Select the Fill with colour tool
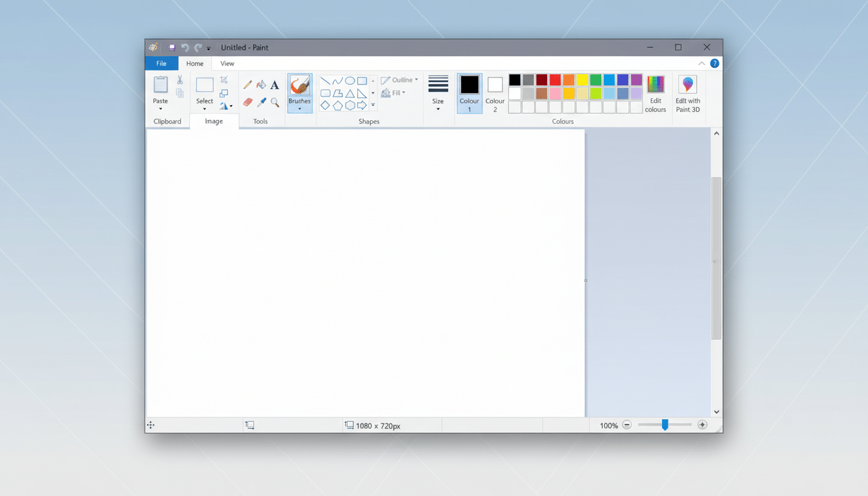Screen dimensions: 868x496 coord(260,85)
